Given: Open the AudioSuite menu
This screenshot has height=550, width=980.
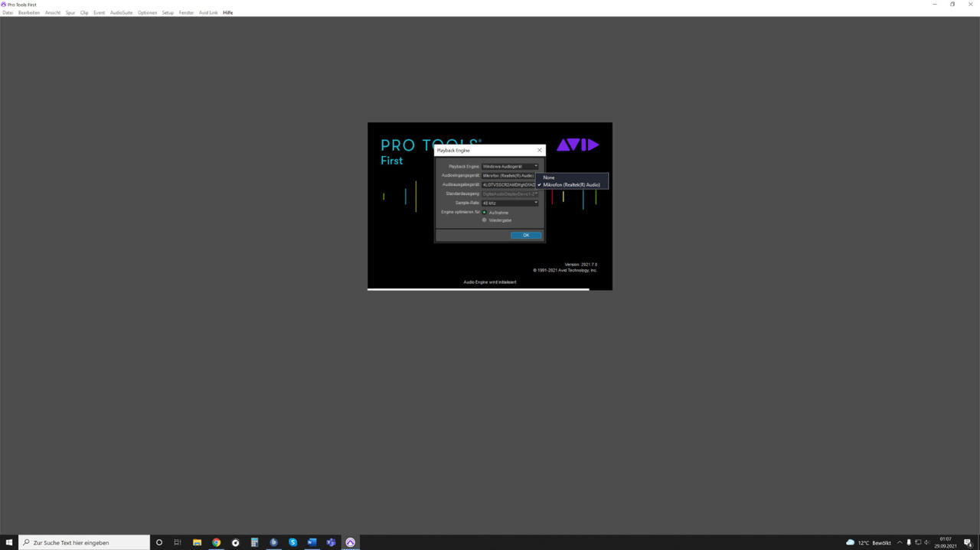Looking at the screenshot, I should [x=121, y=13].
